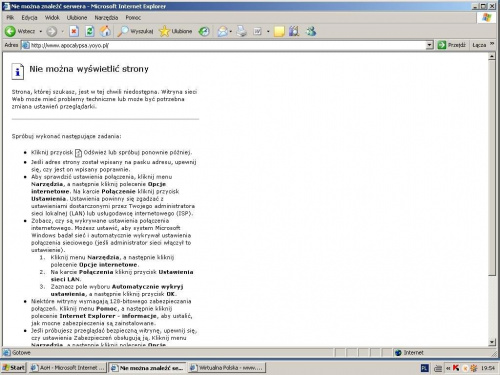500x375 pixels.
Task: Refresh the page with the green arrows icon
Action: [x=89, y=31]
